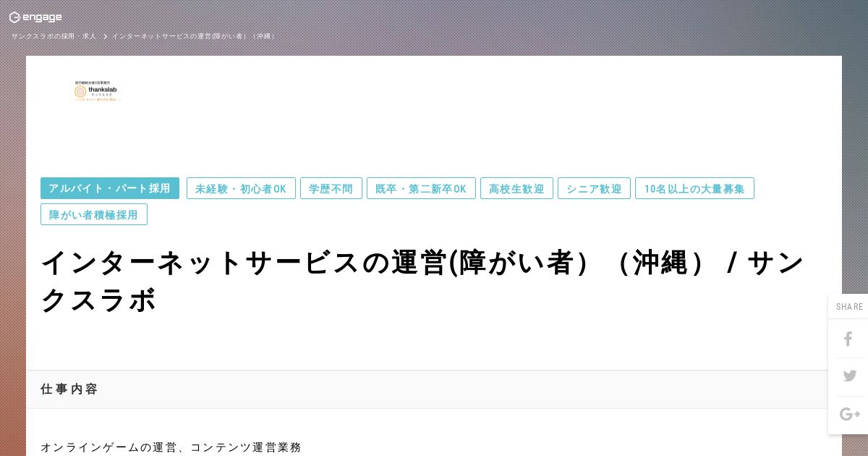Select the 未経験・初心者OK tag
868x456 pixels.
[x=241, y=188]
